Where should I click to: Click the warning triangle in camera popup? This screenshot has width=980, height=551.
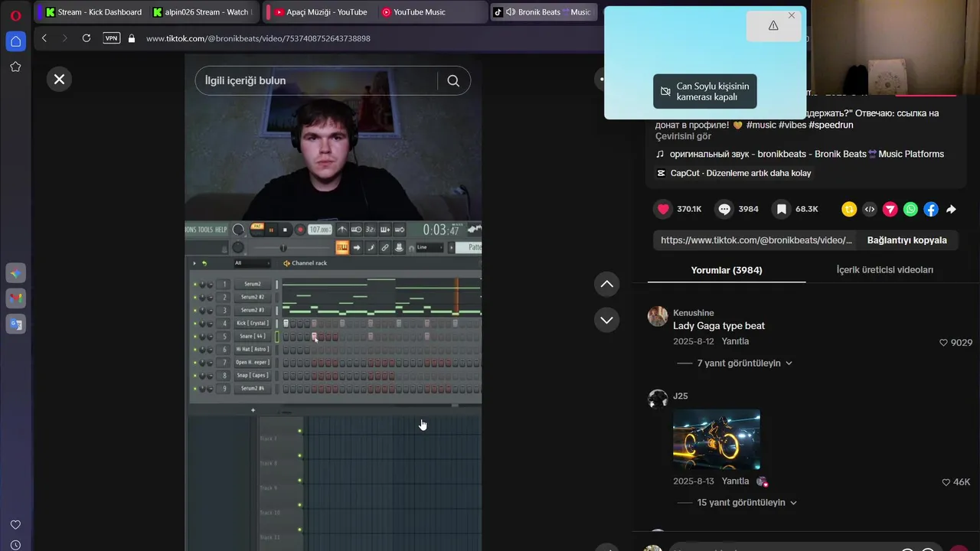click(x=773, y=26)
